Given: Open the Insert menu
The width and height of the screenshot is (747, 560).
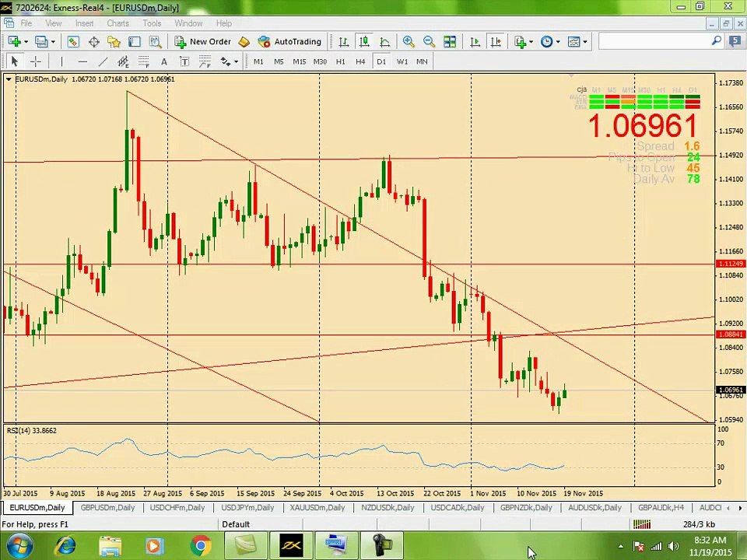Looking at the screenshot, I should point(84,23).
